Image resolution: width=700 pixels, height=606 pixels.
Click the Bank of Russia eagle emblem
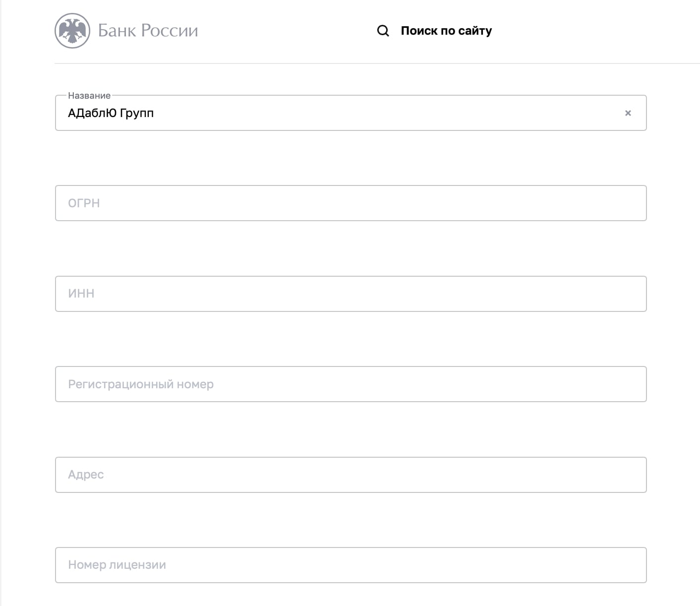tap(72, 31)
